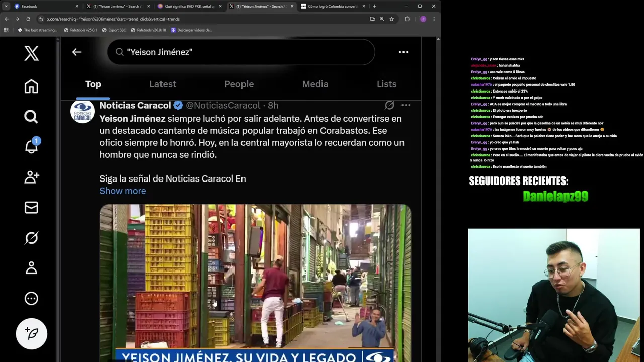The width and height of the screenshot is (644, 362).
Task: Switch to the People search tab
Action: click(x=239, y=84)
